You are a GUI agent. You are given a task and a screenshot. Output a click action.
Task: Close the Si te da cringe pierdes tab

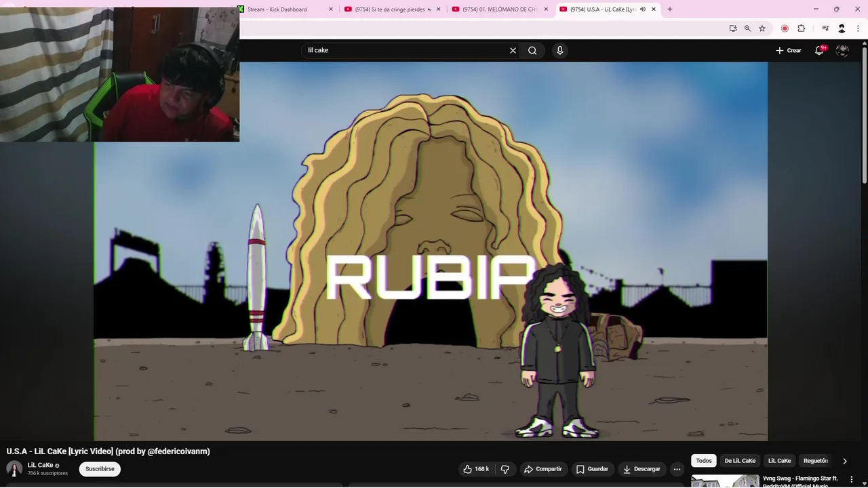pos(438,9)
